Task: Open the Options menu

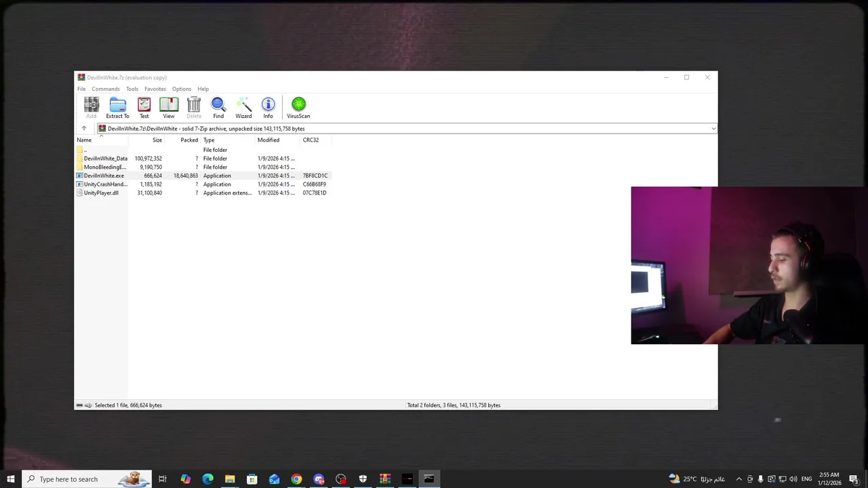Action: pos(182,89)
